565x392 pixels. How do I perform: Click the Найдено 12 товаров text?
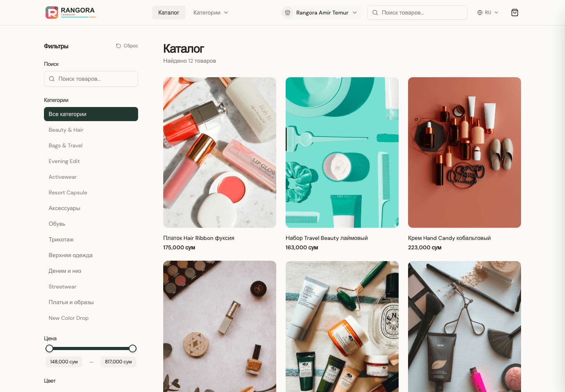pyautogui.click(x=190, y=61)
